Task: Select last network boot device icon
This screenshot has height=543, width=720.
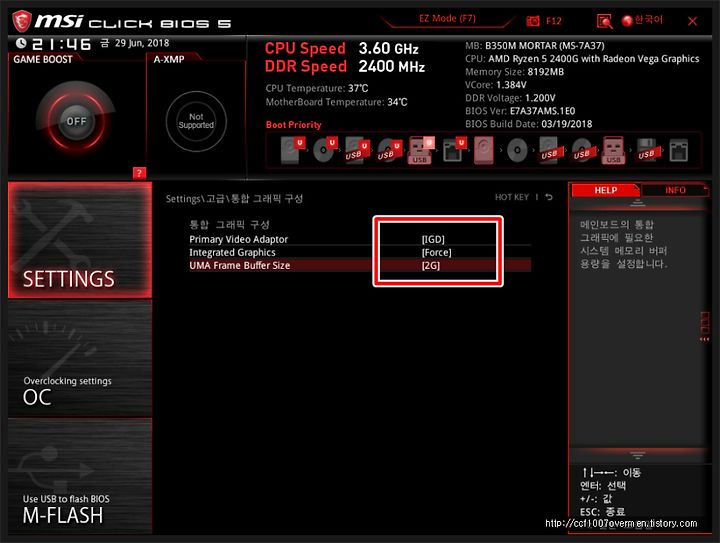Action: tap(678, 150)
